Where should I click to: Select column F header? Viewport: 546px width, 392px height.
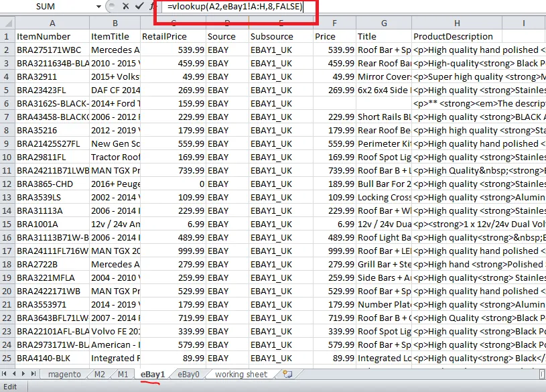(334, 23)
